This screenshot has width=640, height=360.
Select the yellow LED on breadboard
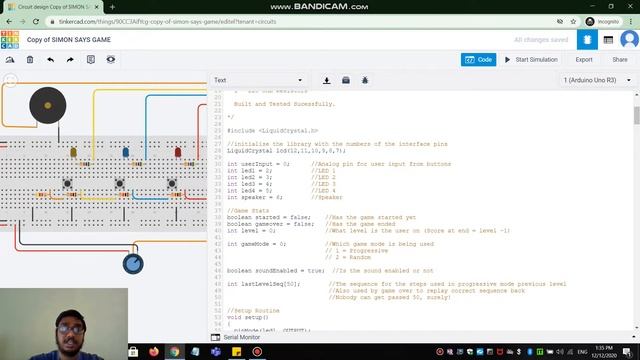pyautogui.click(x=73, y=152)
